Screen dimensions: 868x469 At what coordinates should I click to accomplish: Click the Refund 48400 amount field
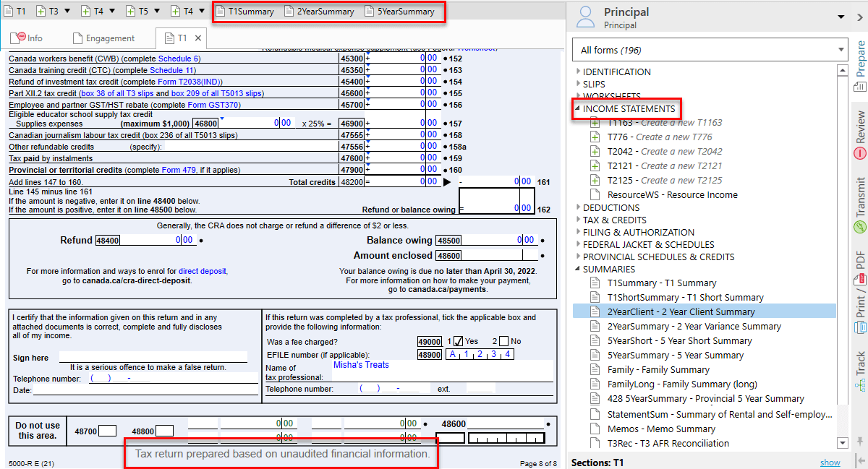click(157, 240)
